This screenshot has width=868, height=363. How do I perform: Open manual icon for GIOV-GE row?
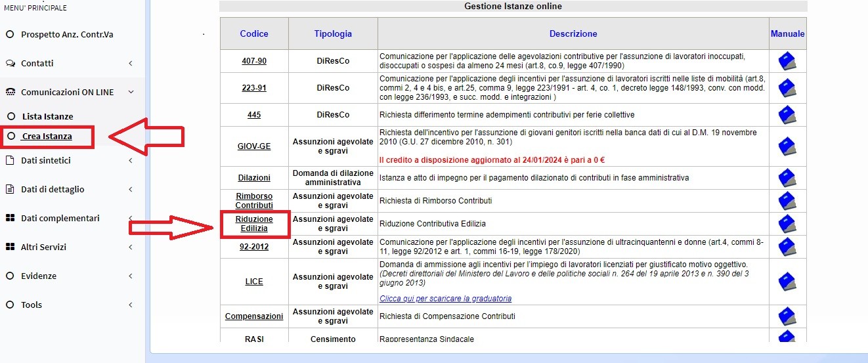click(787, 146)
